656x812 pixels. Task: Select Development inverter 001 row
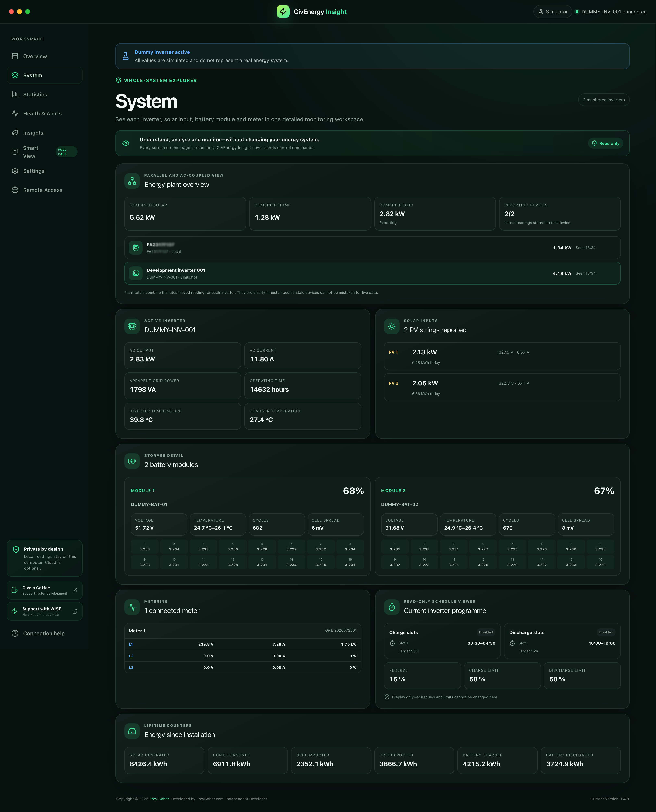[372, 273]
